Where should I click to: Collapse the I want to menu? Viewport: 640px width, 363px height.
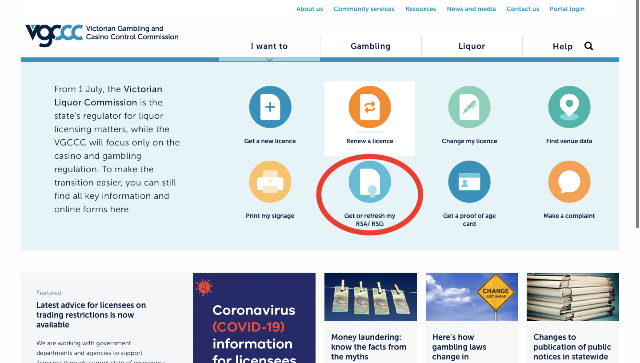(x=269, y=46)
